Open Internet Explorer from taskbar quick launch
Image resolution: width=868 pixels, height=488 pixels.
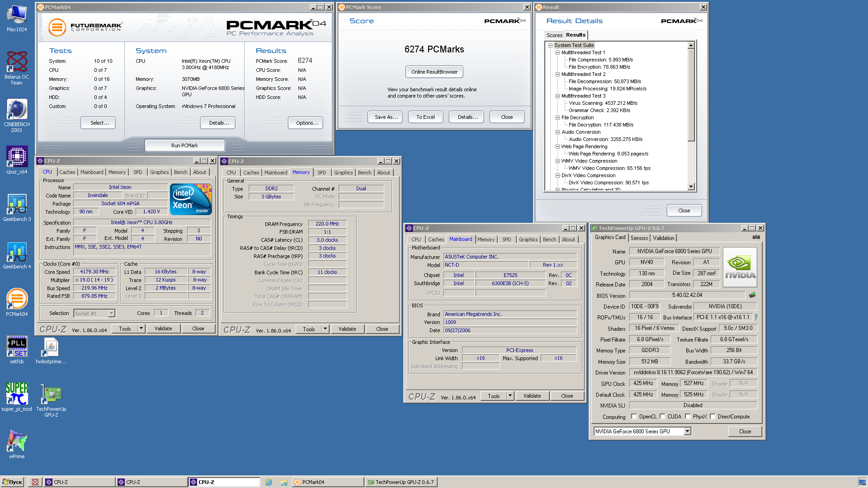[269, 482]
